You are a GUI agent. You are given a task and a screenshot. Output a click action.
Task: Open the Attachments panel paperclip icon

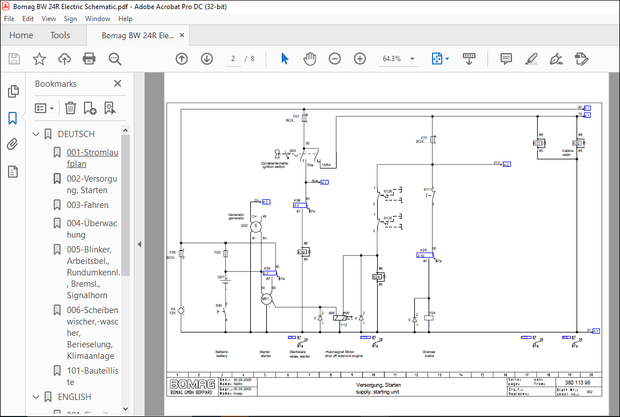coord(13,144)
